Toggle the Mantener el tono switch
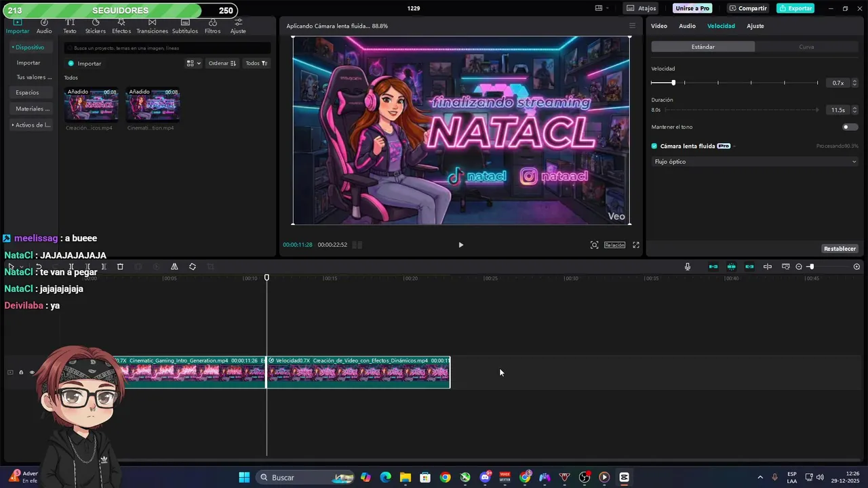868x488 pixels. click(x=849, y=127)
